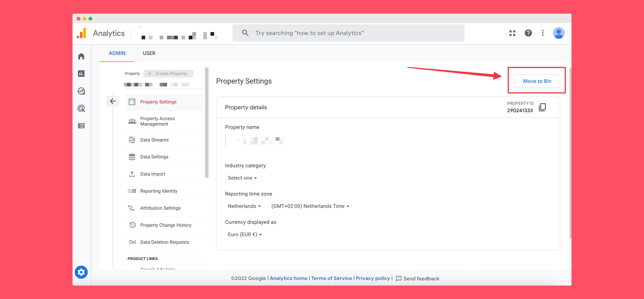This screenshot has height=299, width=644.
Task: Click the Data Streams icon
Action: (x=132, y=140)
